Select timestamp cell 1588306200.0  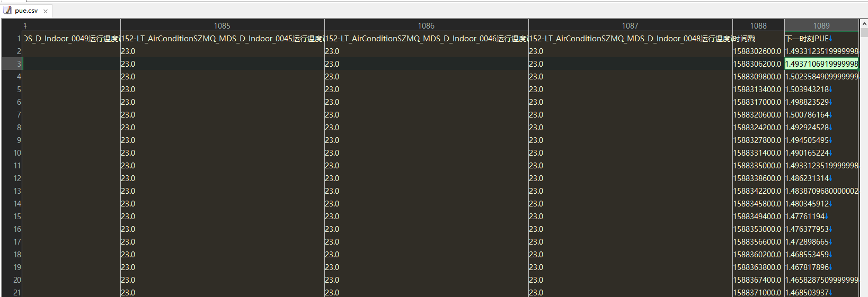pyautogui.click(x=758, y=64)
